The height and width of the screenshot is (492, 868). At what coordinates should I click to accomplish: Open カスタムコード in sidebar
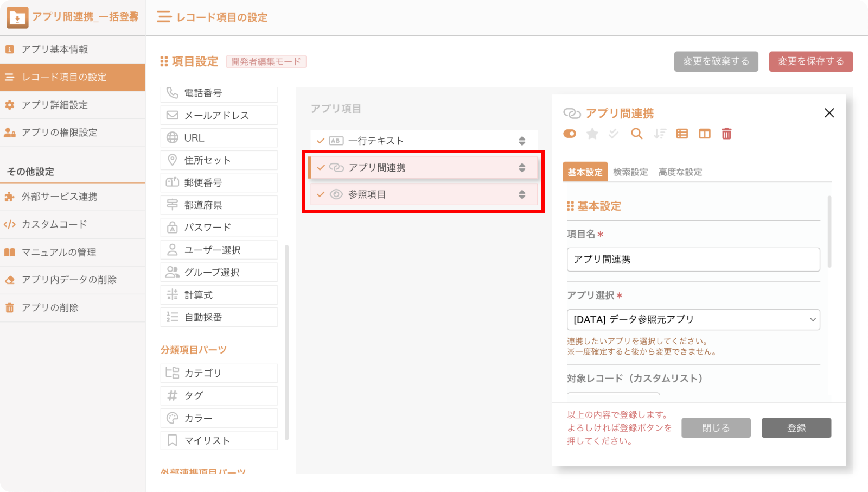(x=73, y=224)
